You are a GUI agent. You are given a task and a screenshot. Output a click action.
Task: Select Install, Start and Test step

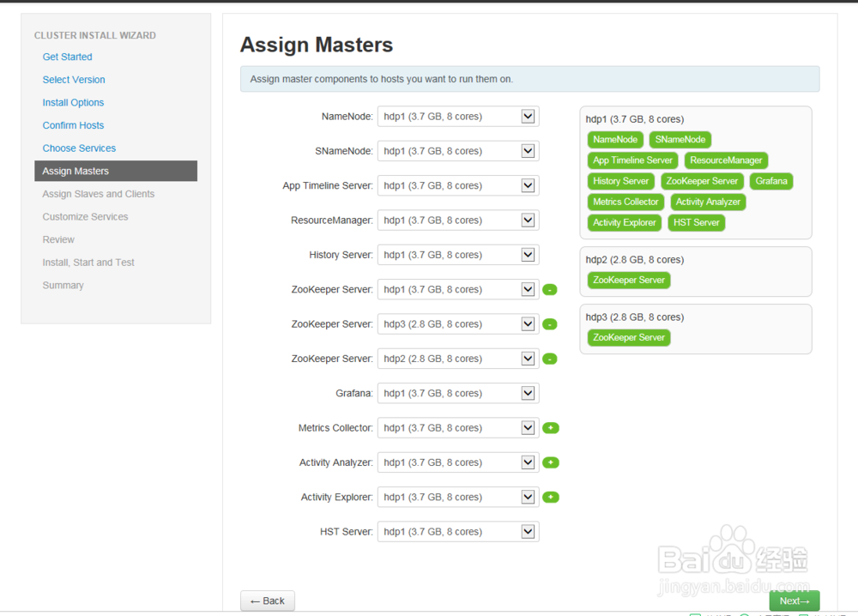pyautogui.click(x=88, y=263)
